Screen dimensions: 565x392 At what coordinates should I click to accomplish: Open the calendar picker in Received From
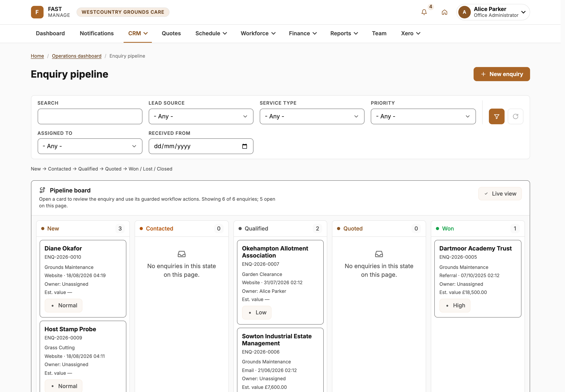tap(245, 146)
